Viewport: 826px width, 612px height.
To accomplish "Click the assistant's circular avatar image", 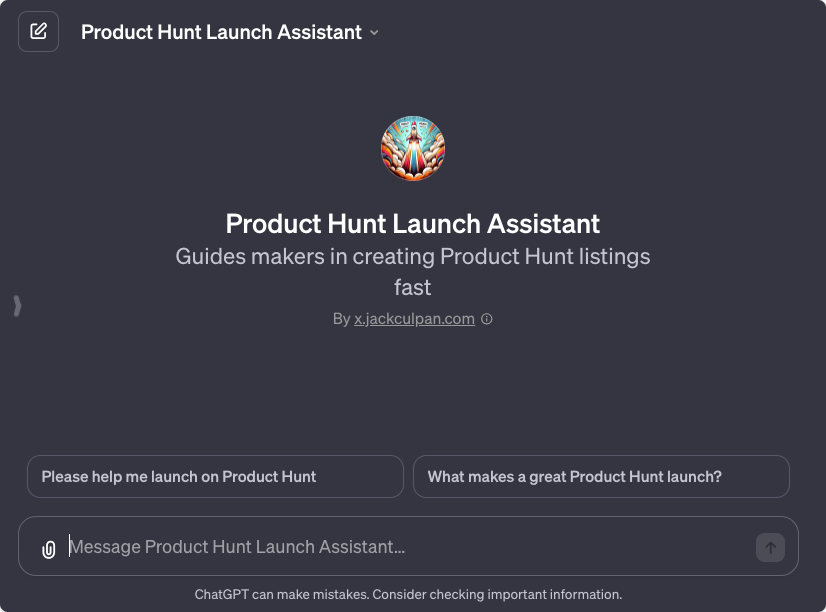I will pos(413,147).
